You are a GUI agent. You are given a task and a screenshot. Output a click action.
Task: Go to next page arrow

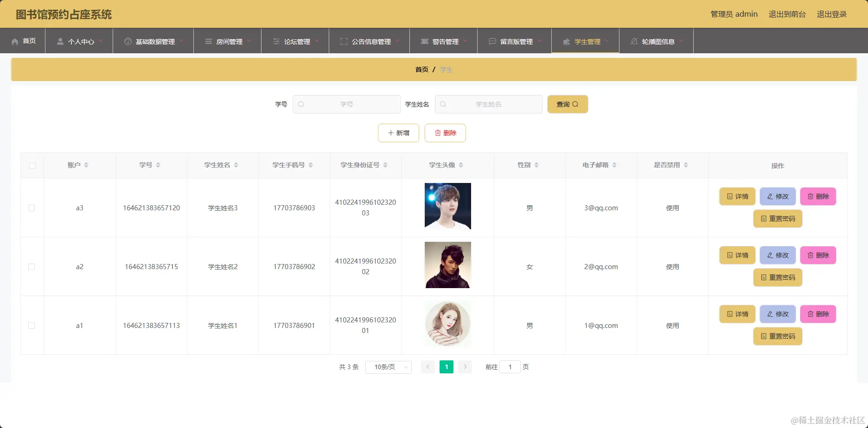click(x=465, y=367)
